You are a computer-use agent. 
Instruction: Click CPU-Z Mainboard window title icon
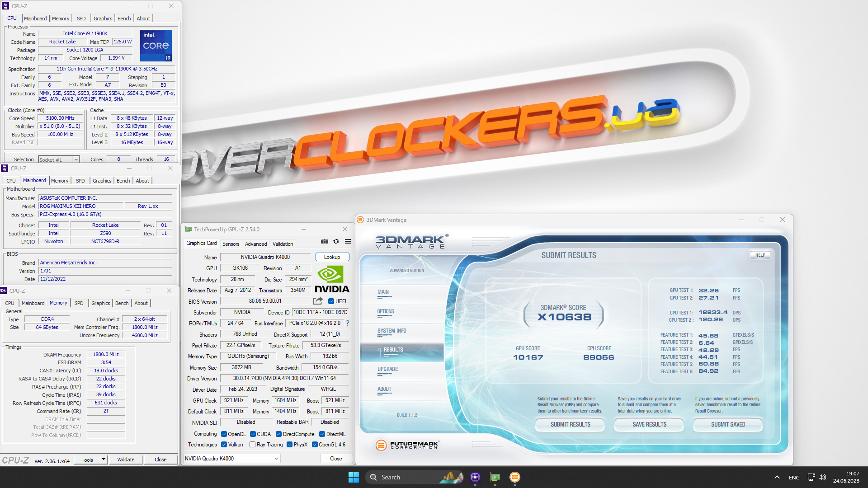click(5, 168)
